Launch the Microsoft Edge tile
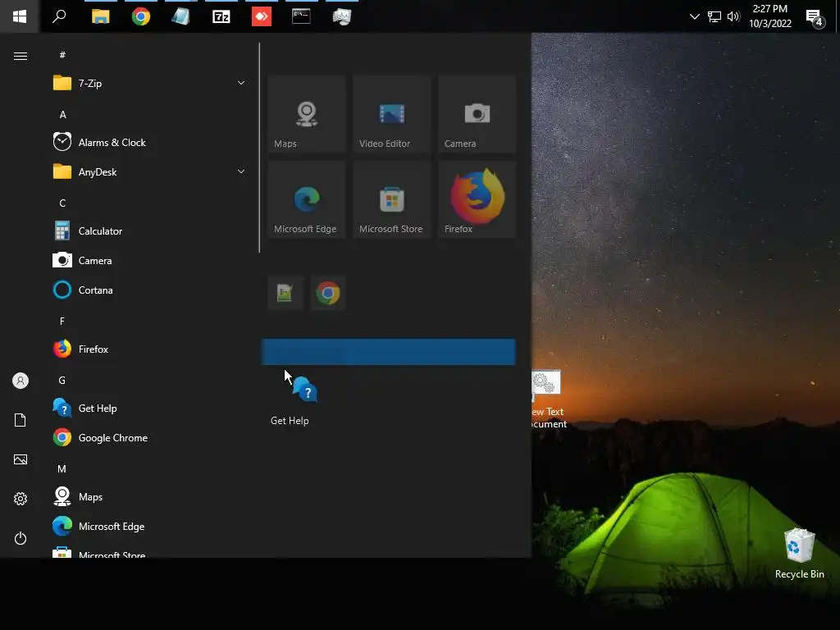This screenshot has height=630, width=840. [307, 199]
